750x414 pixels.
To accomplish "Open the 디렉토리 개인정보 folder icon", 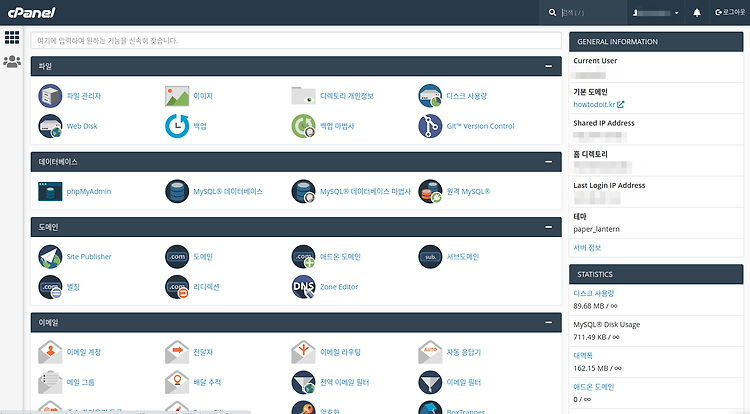I will click(303, 96).
